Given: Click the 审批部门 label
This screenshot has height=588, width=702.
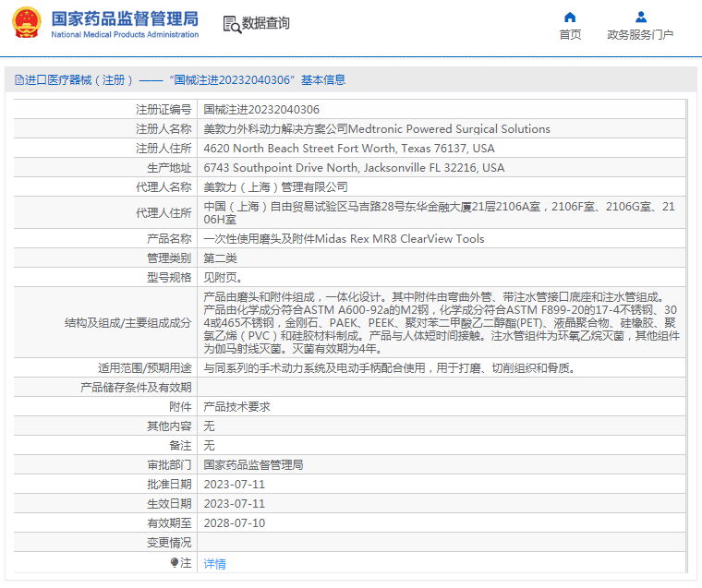Looking at the screenshot, I should pos(169,464).
